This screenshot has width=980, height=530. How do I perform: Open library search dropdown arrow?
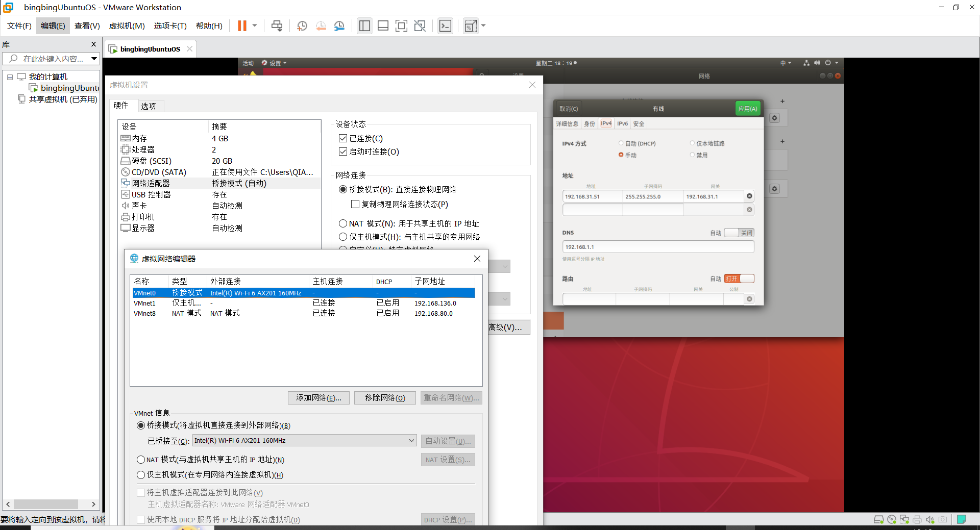94,59
